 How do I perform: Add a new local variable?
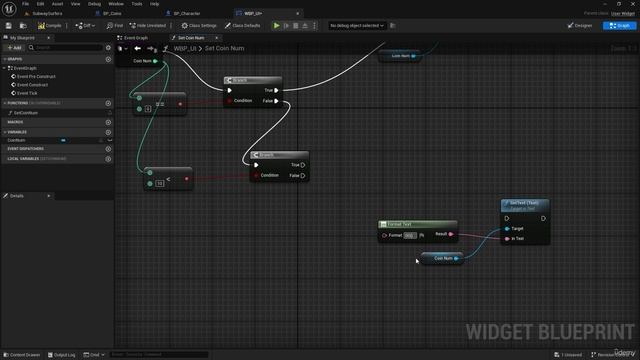tap(108, 159)
